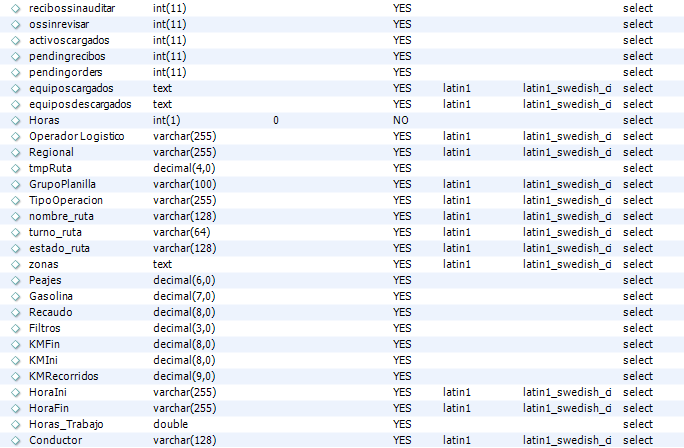Click the int(1) type of Horas
This screenshot has width=684, height=448.
[167, 120]
